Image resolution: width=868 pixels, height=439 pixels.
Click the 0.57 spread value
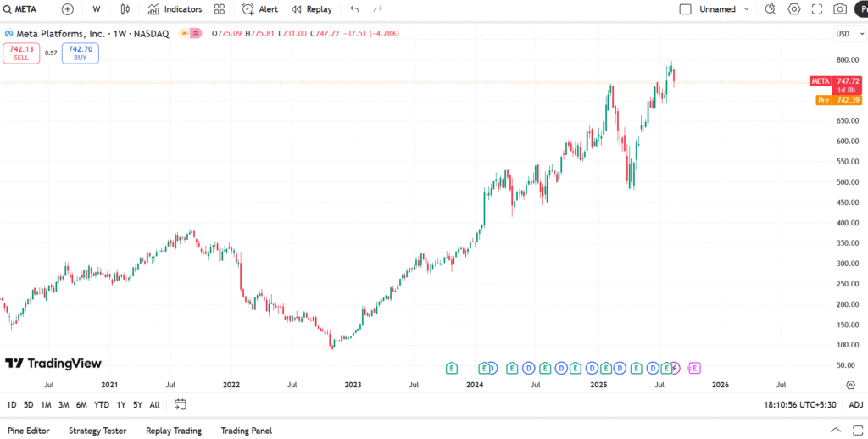click(x=51, y=53)
